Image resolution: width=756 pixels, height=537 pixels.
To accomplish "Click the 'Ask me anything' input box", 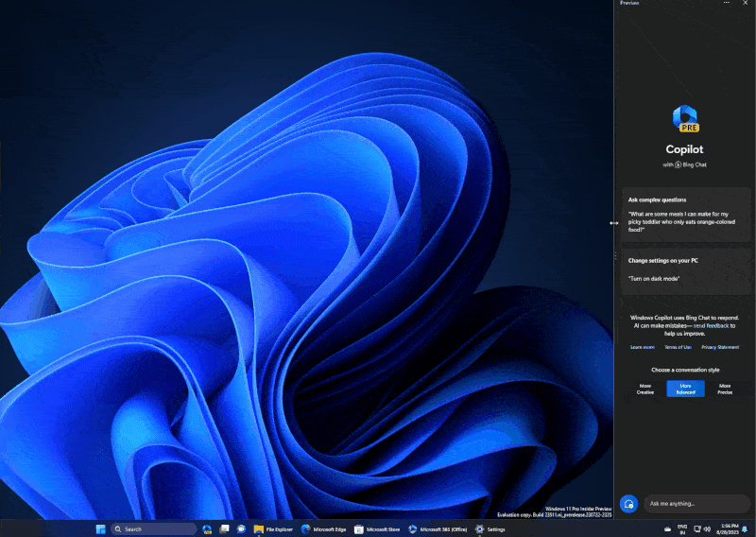I will click(x=696, y=503).
